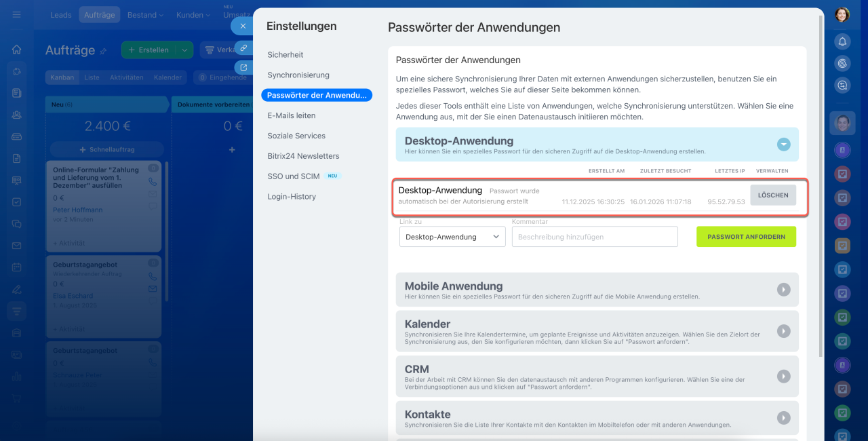Open the 'Link zu' Desktop-Anwendung dropdown
Viewport: 868px width, 441px height.
(x=452, y=237)
